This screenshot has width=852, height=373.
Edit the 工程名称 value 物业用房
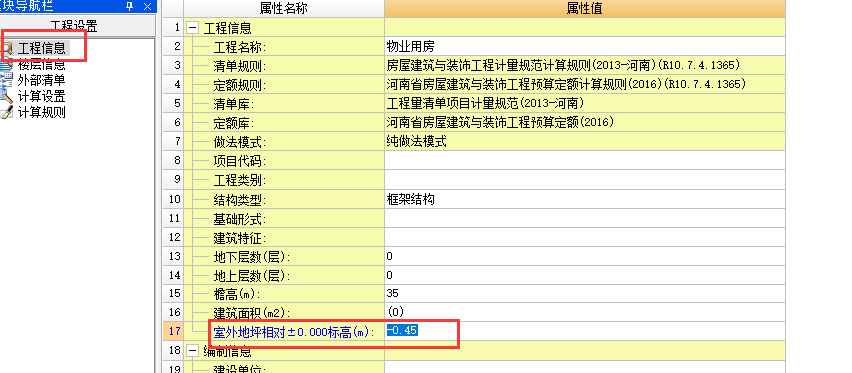pyautogui.click(x=585, y=46)
